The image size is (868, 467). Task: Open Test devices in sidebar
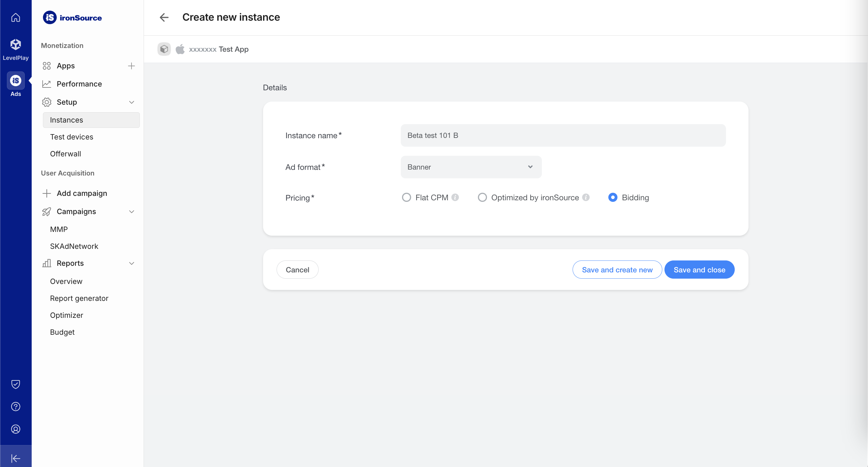point(71,137)
